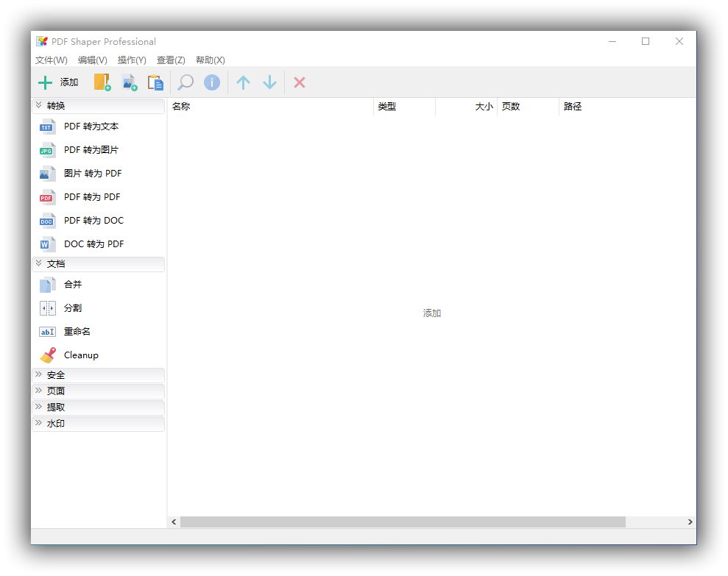Collapse the 文档 section

pyautogui.click(x=99, y=264)
